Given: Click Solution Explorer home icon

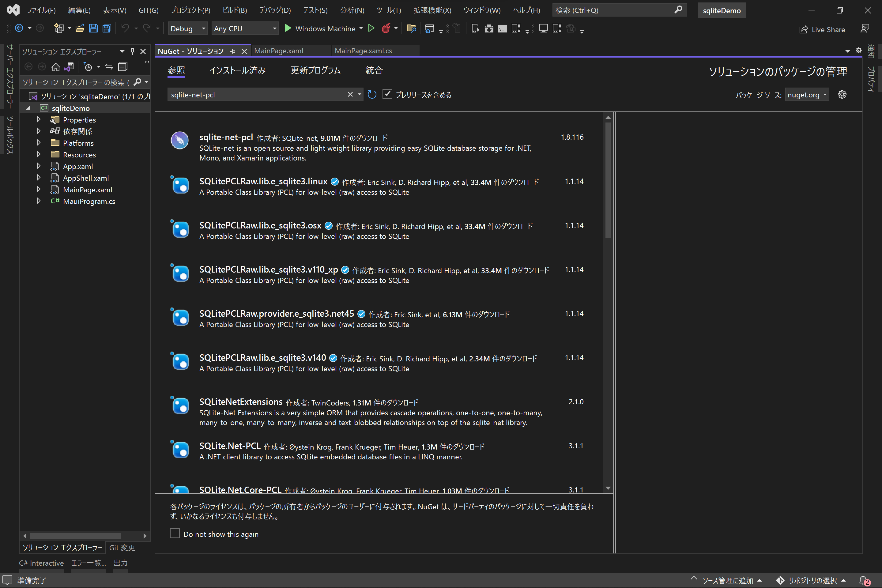Looking at the screenshot, I should click(55, 67).
